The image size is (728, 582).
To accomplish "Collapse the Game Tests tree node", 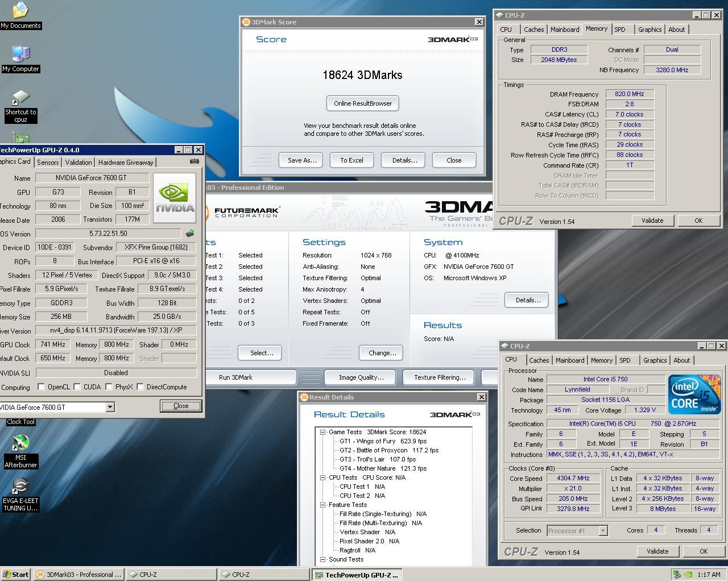I will [322, 432].
